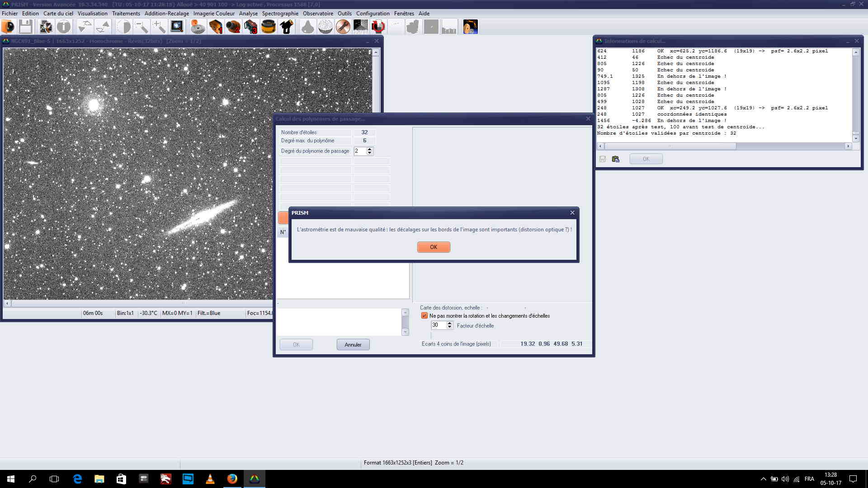Click the observatory dome icon

click(x=325, y=27)
